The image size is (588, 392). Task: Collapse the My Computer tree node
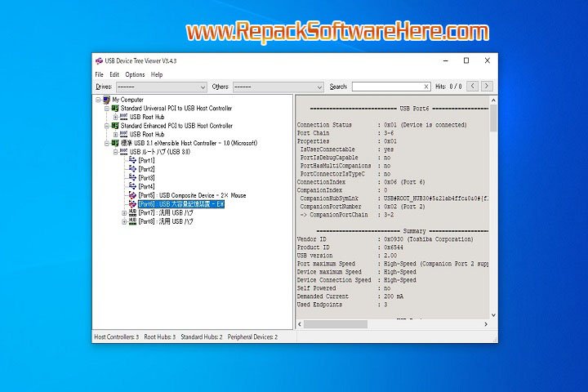coord(98,100)
